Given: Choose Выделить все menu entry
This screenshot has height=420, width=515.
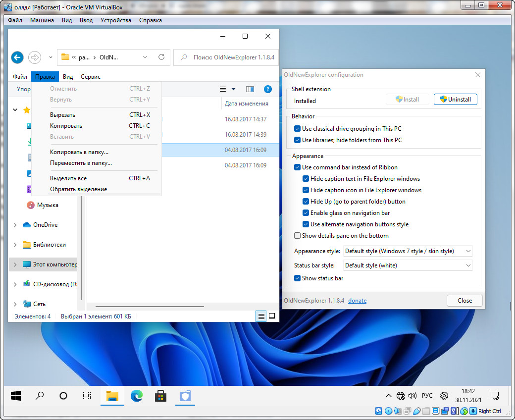Looking at the screenshot, I should click(96, 178).
